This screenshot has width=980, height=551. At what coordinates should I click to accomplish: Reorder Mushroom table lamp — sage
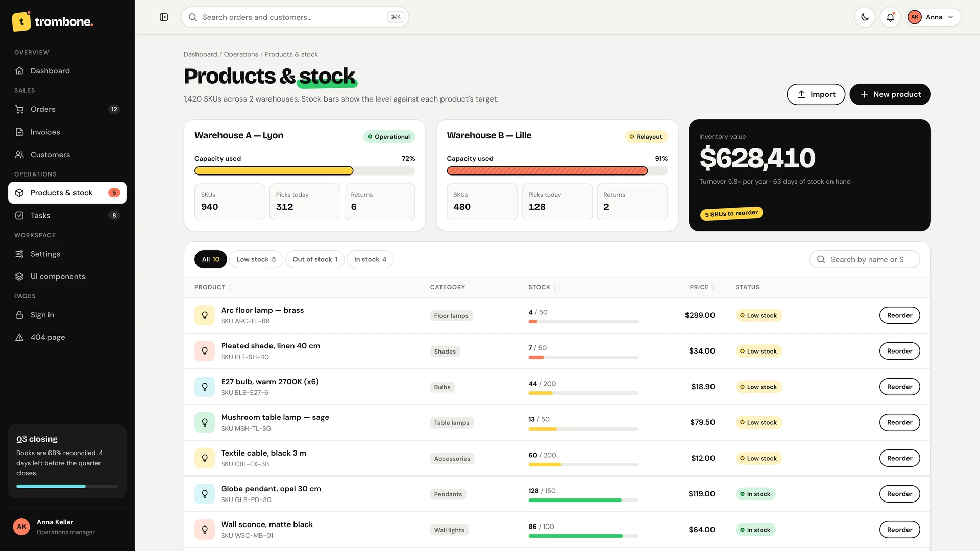(899, 422)
